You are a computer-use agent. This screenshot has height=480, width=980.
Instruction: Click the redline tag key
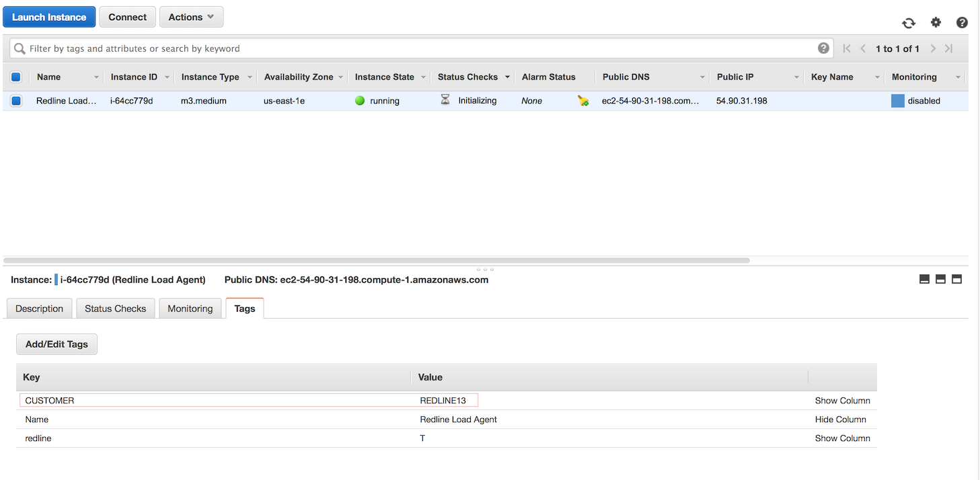[x=38, y=438]
